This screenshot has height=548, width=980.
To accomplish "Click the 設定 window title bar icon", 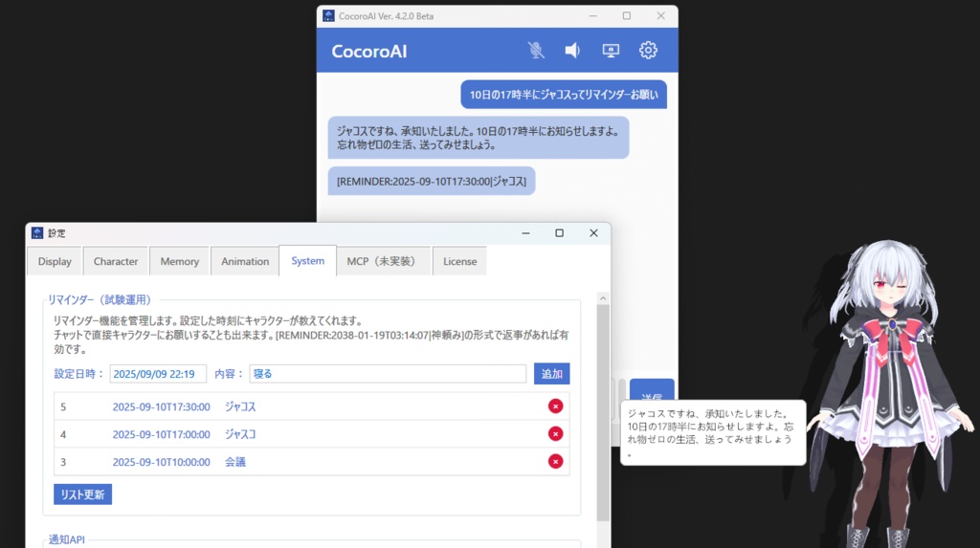I will [37, 233].
